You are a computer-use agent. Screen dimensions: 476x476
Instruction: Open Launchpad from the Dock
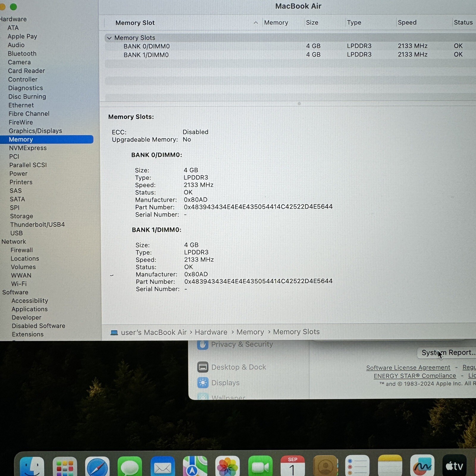(65, 466)
